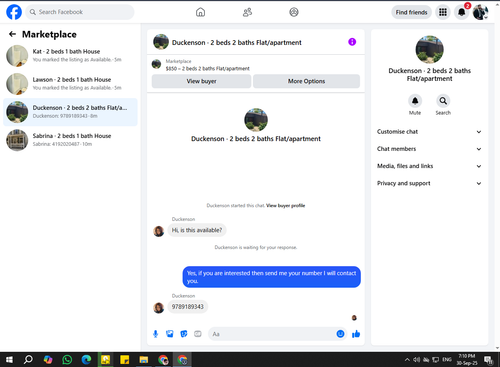Go back using the Marketplace arrow

(12, 34)
